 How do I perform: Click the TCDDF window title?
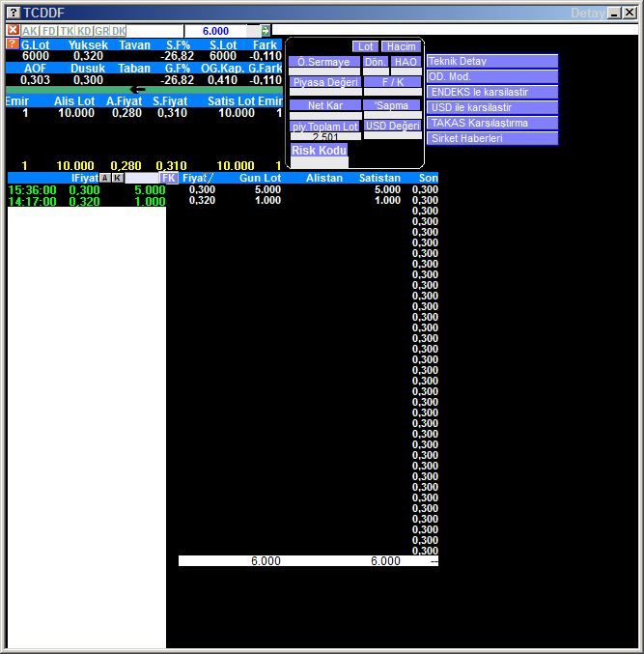[43, 13]
